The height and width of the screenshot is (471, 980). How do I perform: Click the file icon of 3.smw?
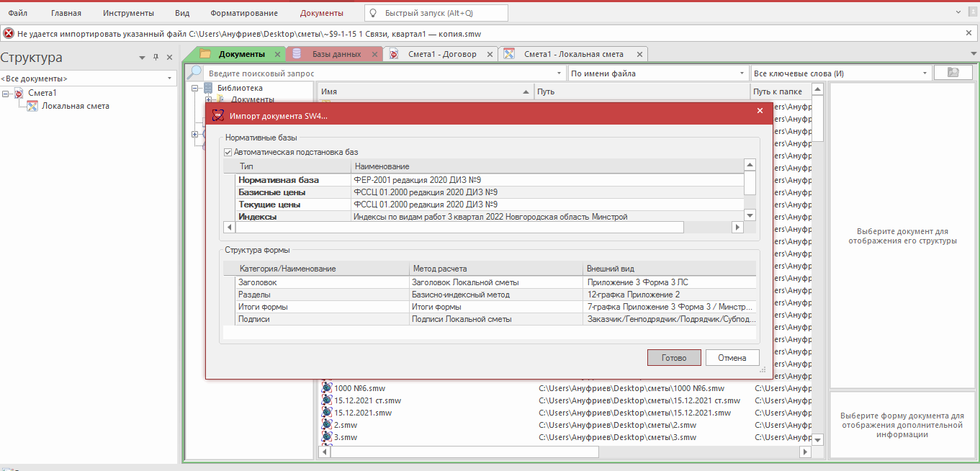point(327,437)
